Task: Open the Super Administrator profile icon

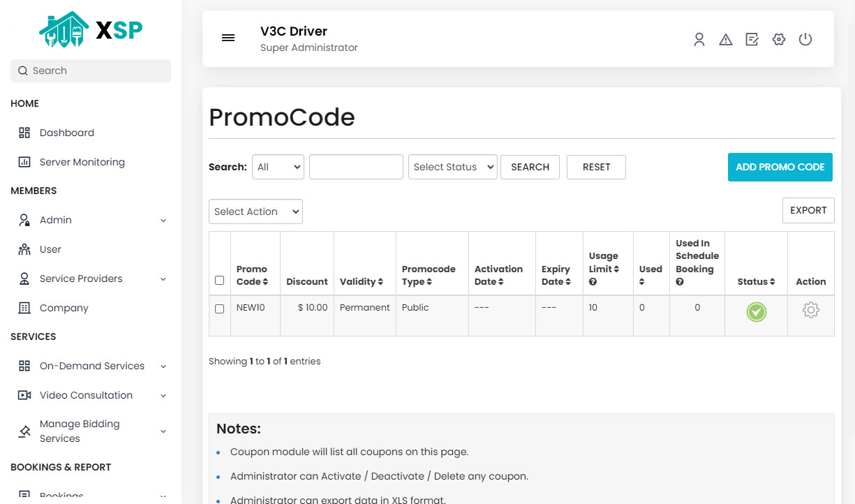Action: 699,40
